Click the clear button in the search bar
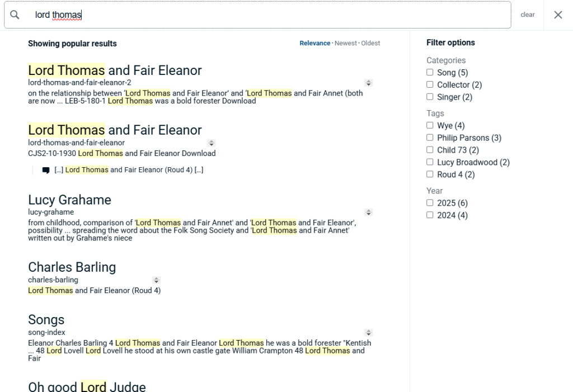 [527, 15]
